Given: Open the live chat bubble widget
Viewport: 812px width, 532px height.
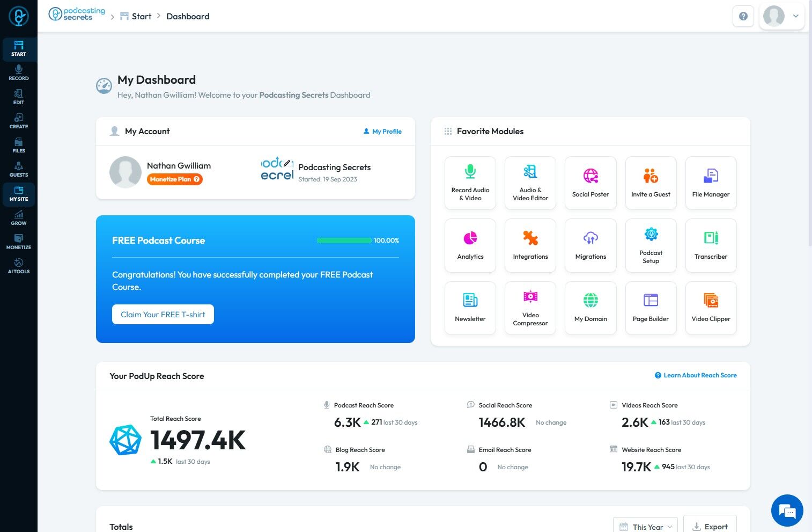Looking at the screenshot, I should pyautogui.click(x=787, y=511).
